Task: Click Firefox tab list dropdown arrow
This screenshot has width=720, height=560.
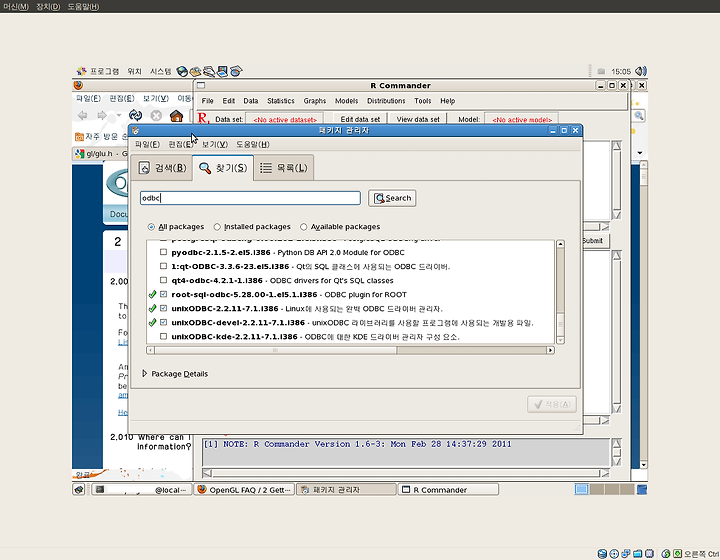Action: tap(640, 153)
